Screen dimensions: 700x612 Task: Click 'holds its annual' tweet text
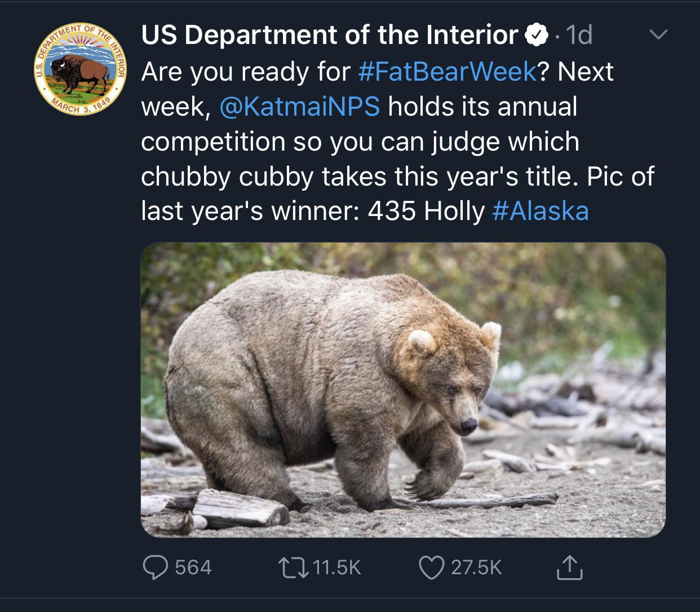(482, 107)
